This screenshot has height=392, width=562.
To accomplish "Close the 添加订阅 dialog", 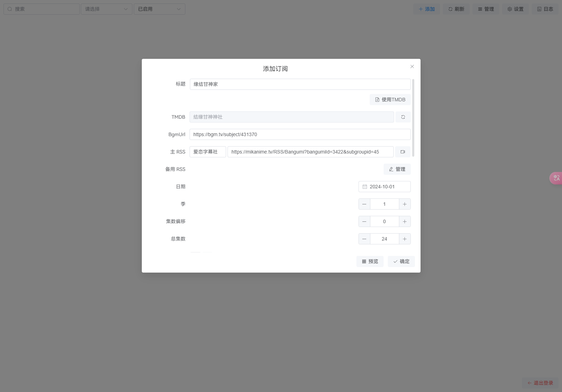I will 412,66.
